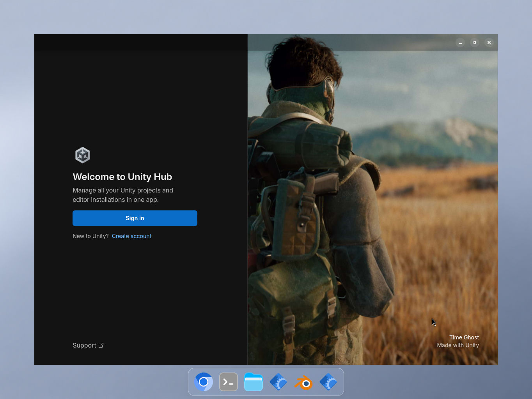The width and height of the screenshot is (532, 399).
Task: Launch Blender from the dock
Action: tap(303, 382)
